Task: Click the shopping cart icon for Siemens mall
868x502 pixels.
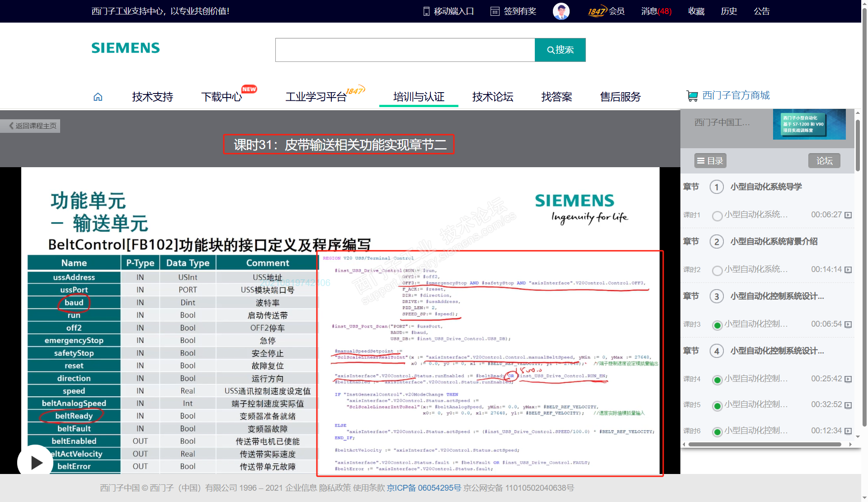Action: 692,96
